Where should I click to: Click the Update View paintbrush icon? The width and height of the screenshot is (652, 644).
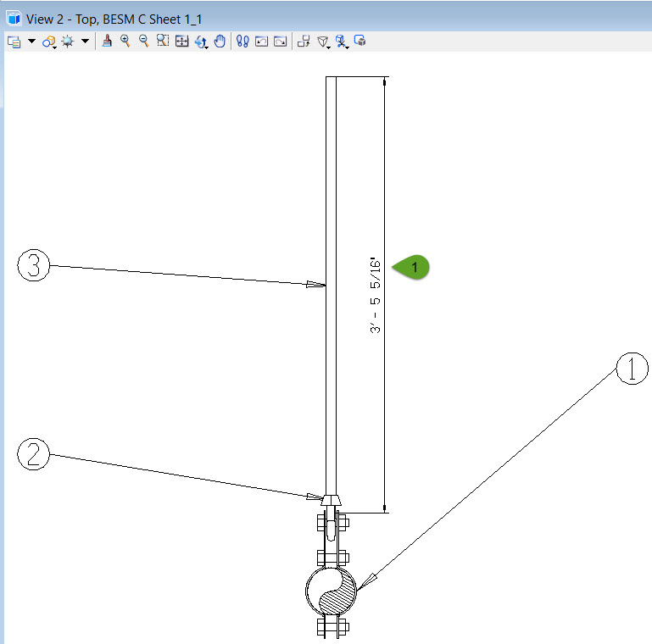tap(107, 42)
